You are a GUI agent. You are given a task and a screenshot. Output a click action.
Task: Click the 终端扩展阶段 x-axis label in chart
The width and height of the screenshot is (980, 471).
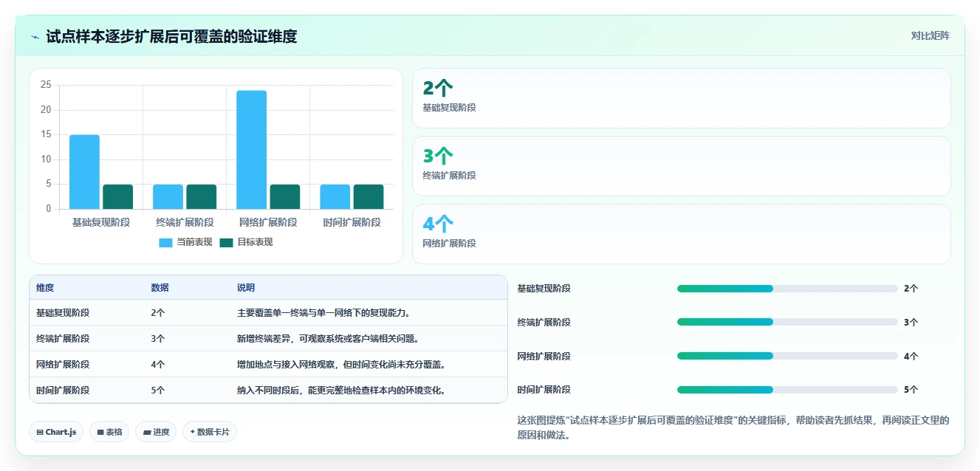click(185, 222)
